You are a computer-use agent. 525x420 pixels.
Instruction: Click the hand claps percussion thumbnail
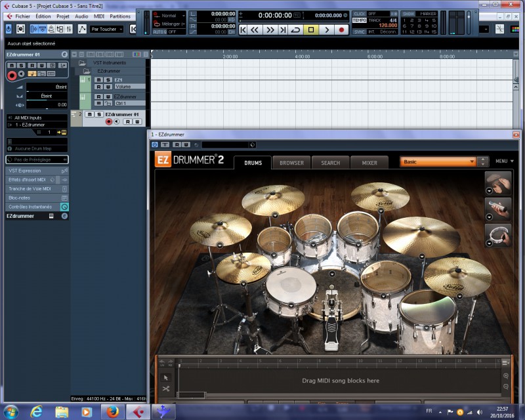pyautogui.click(x=498, y=183)
